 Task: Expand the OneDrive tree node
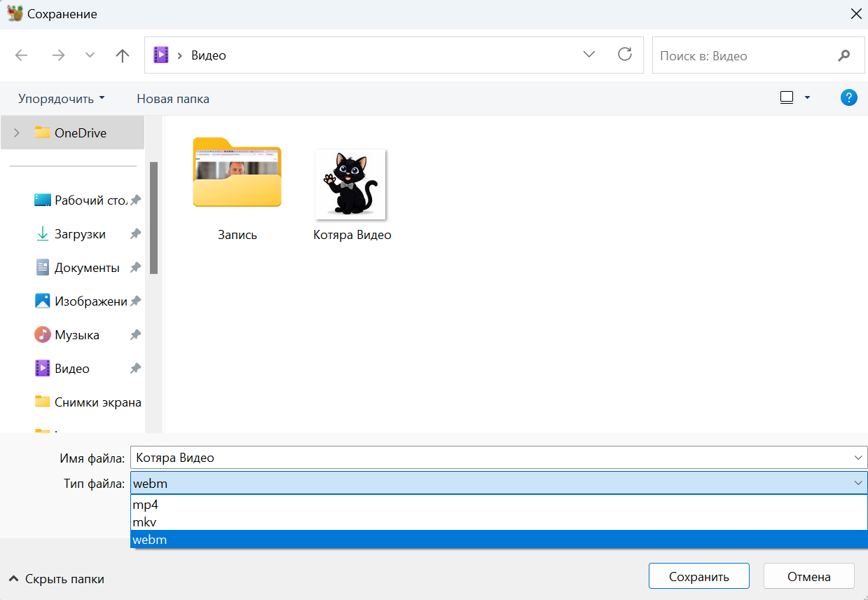(x=17, y=132)
